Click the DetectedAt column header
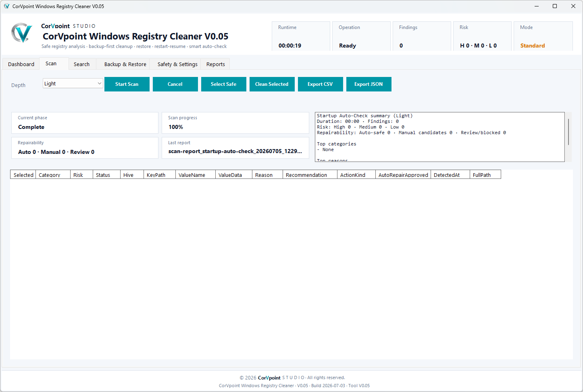This screenshot has width=583, height=392. [x=450, y=174]
